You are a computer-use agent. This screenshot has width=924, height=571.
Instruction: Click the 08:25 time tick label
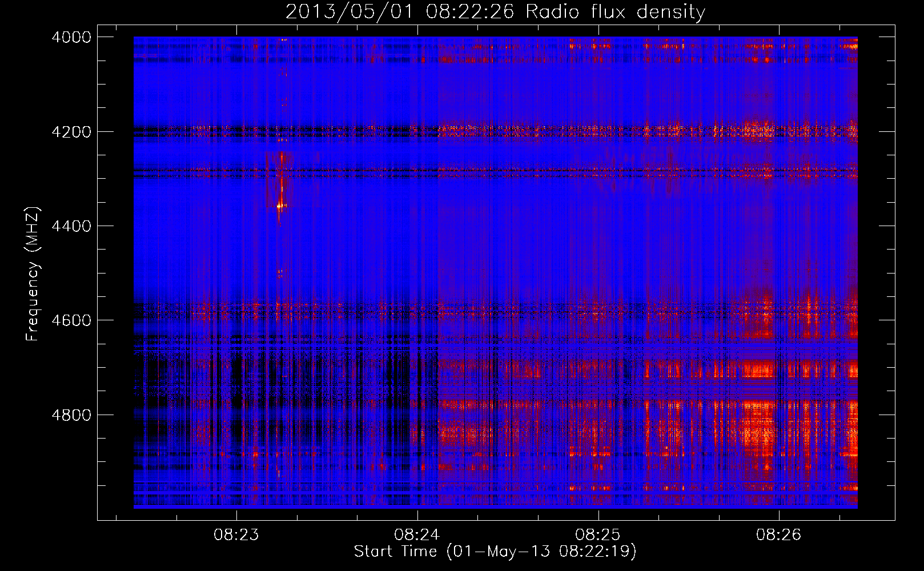(x=598, y=534)
